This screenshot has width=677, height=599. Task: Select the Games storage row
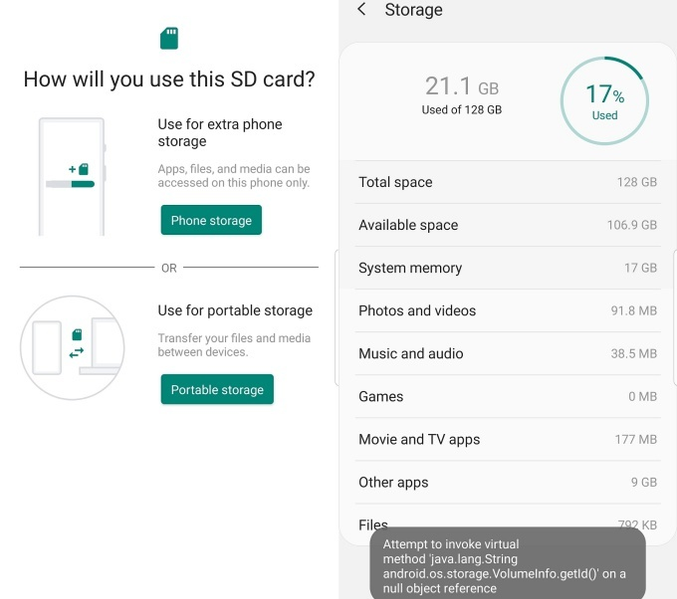pos(507,397)
